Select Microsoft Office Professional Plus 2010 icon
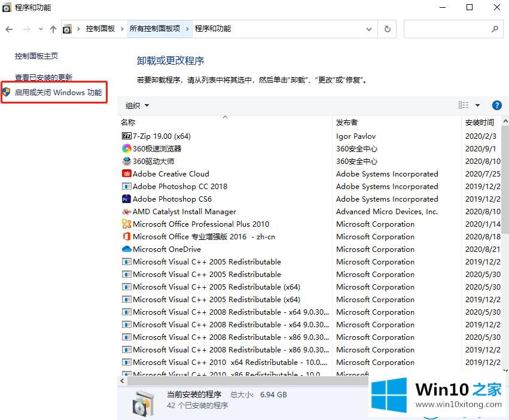 point(127,224)
